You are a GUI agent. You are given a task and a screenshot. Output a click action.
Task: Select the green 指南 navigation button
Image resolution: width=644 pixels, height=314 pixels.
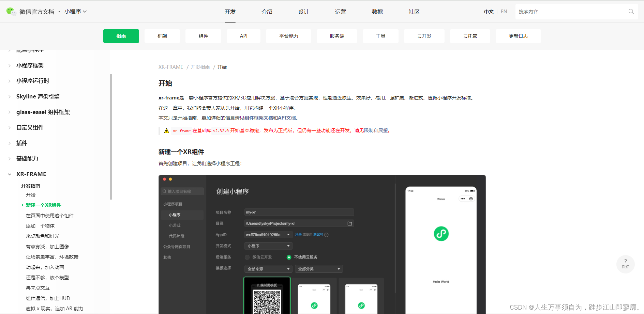(x=121, y=36)
